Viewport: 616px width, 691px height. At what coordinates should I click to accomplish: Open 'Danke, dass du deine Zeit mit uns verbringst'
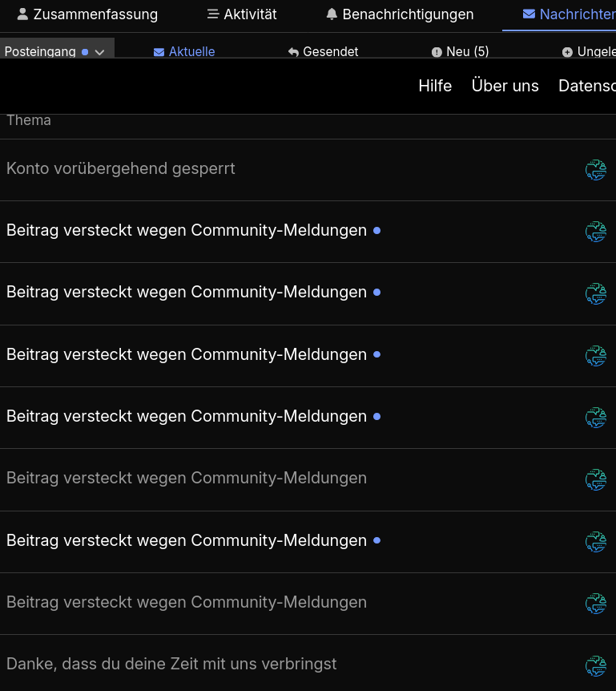tap(171, 664)
